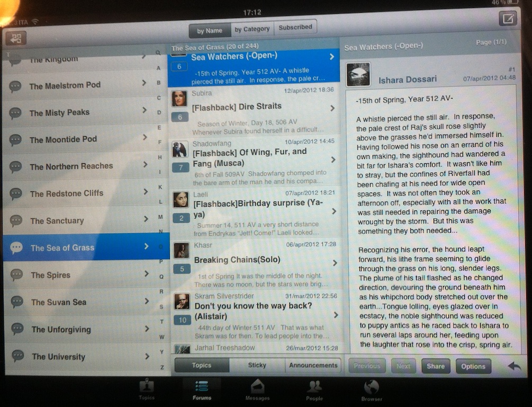Open the Messages icon in bottom bar
Viewport: 532px width, 407px height.
(257, 388)
